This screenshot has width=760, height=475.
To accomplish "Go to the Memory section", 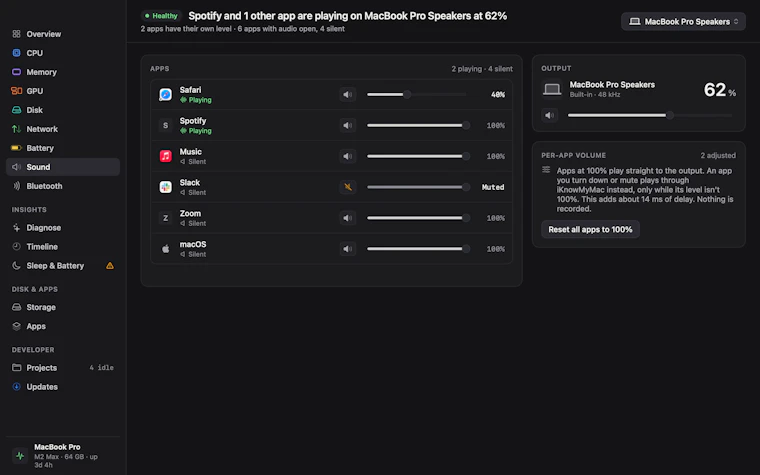I will tap(63, 72).
